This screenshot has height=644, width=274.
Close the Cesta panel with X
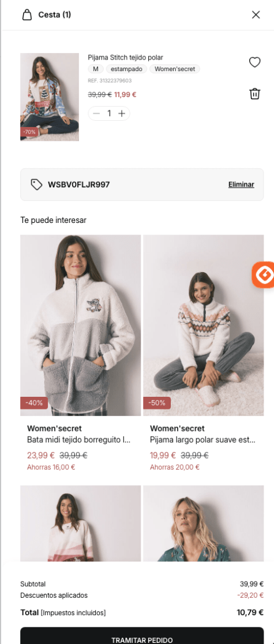pos(256,15)
